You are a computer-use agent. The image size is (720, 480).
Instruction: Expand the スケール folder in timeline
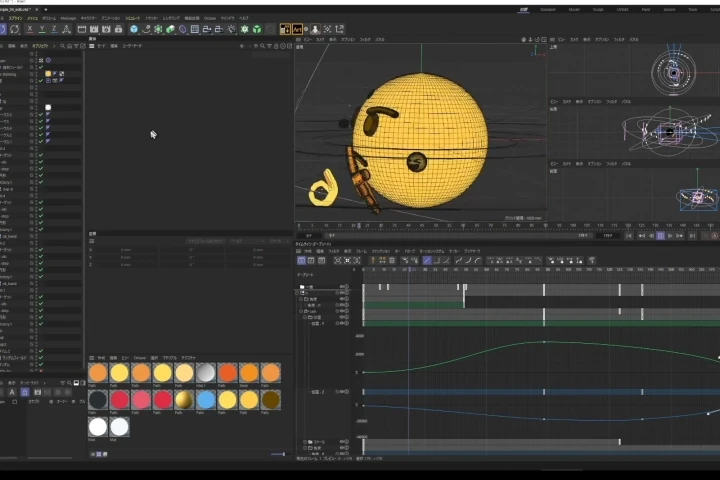point(305,442)
